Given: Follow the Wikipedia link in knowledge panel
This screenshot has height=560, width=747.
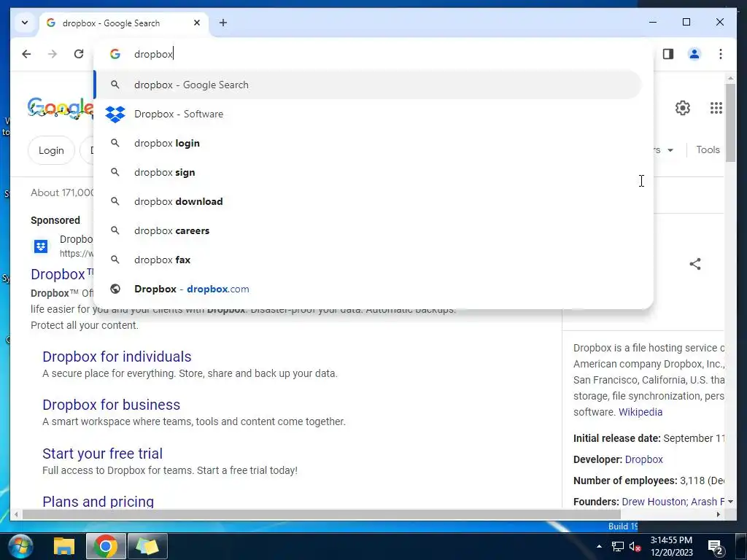Looking at the screenshot, I should coord(640,412).
